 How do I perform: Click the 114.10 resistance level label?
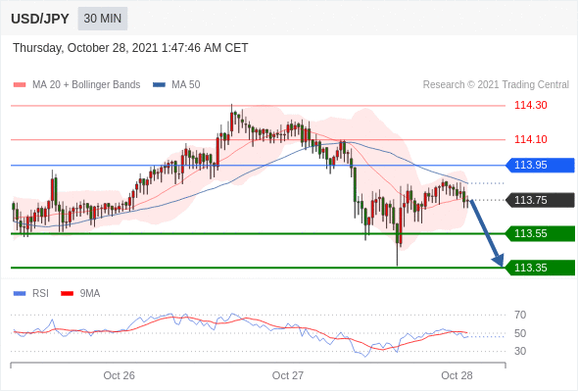531,139
